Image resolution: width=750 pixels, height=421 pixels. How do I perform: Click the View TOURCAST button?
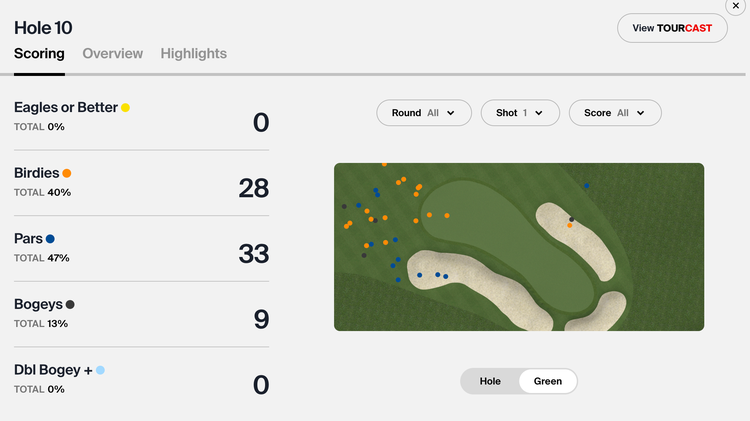coord(672,28)
